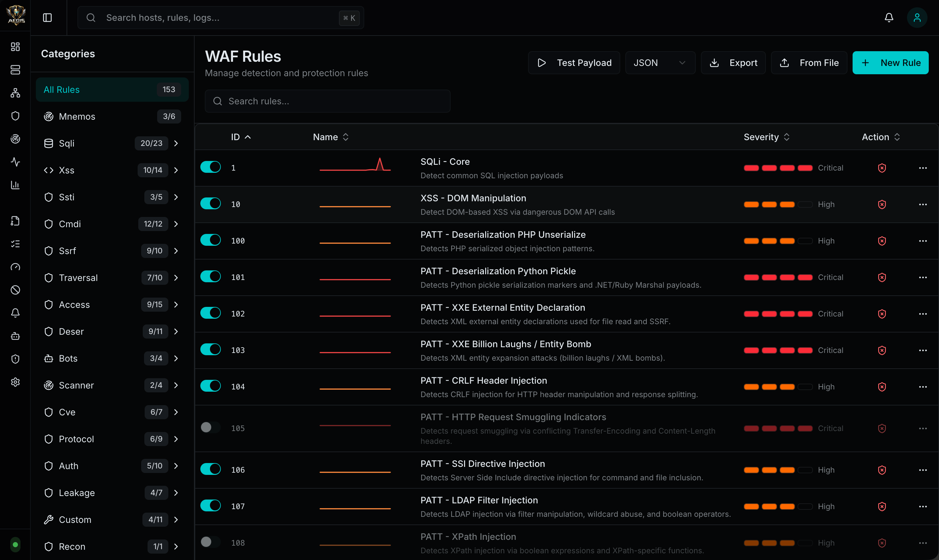Expand the Traversal category chevron
This screenshot has height=560, width=939.
pyautogui.click(x=176, y=278)
